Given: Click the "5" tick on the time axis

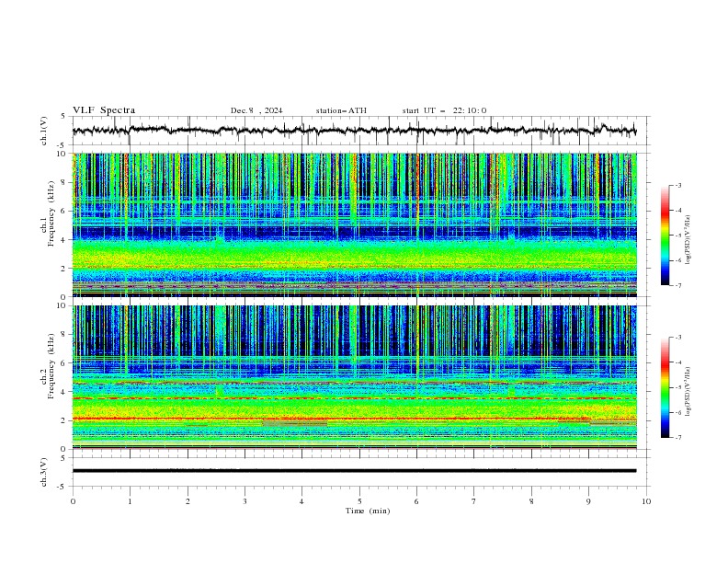Looking at the screenshot, I should (x=359, y=501).
